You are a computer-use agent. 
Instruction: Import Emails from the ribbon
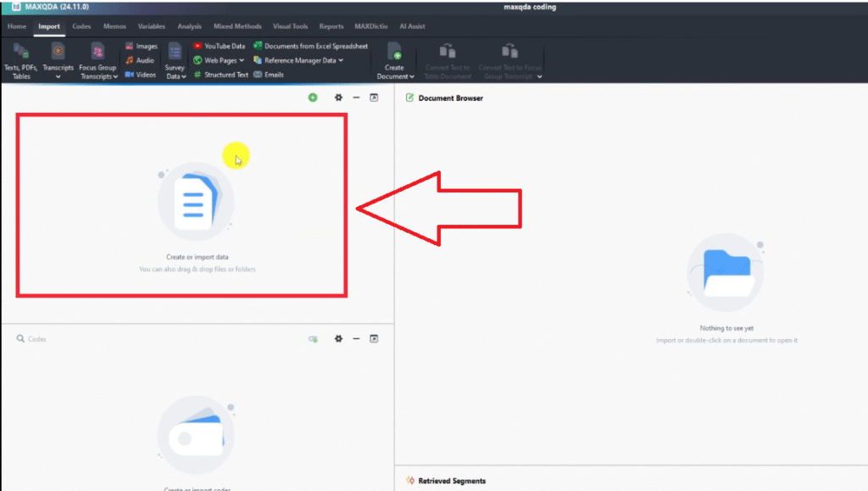[x=268, y=75]
